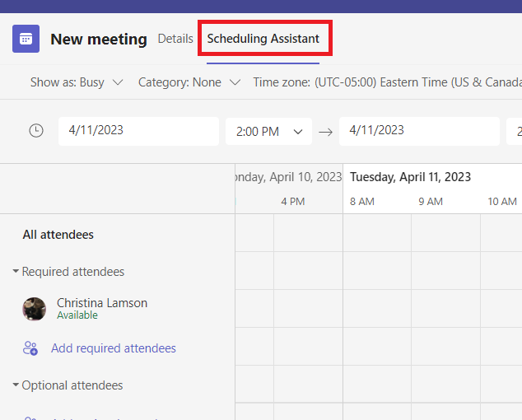Click the 9 AM time slot header

(431, 202)
